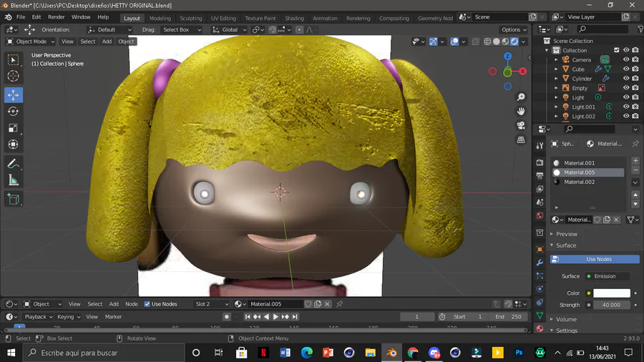
Task: Toggle the camera view icon
Action: point(521,126)
